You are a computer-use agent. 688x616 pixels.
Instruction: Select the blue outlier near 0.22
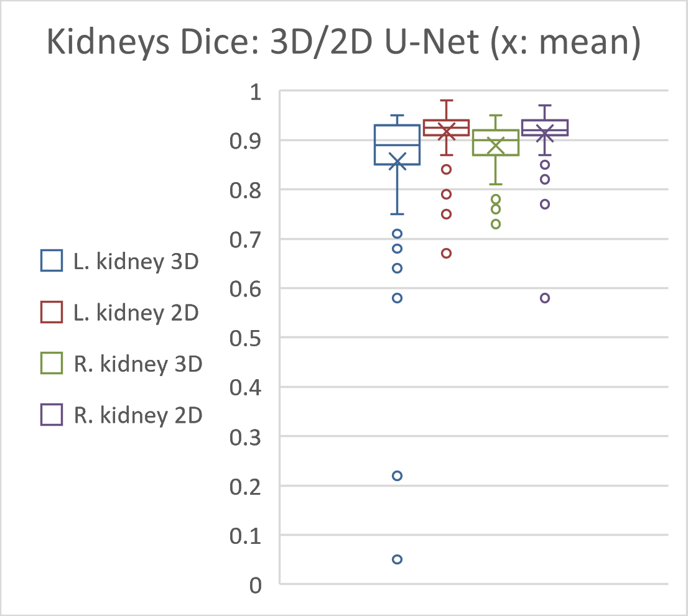click(x=397, y=476)
